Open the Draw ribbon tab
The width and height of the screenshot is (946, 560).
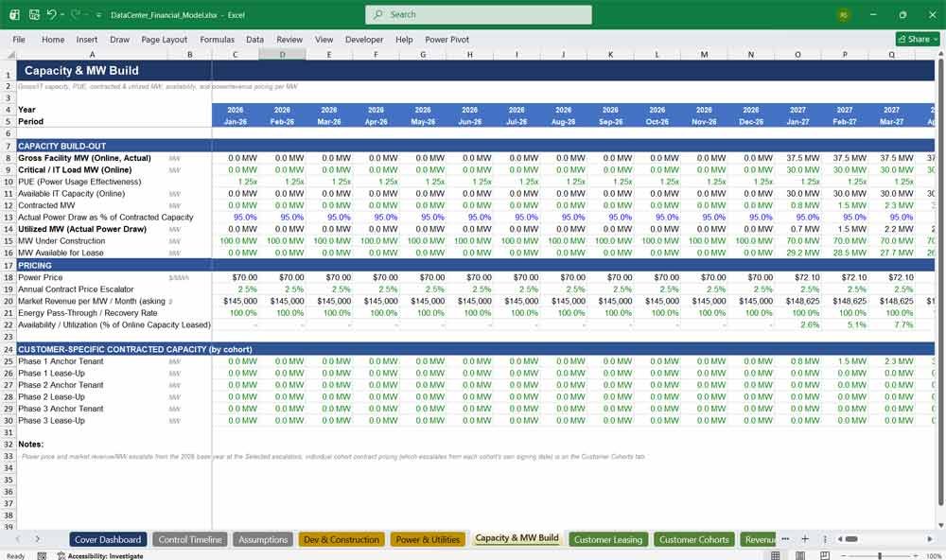click(119, 39)
